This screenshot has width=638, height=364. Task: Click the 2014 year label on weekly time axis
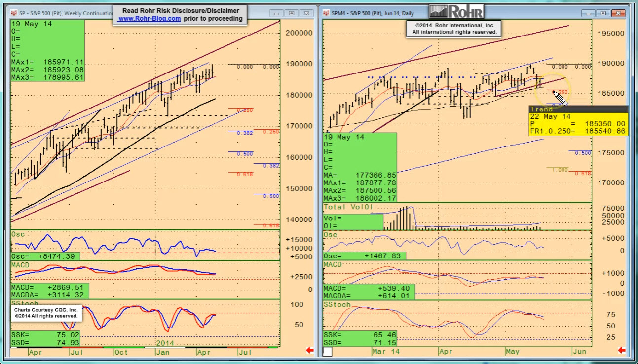tap(165, 342)
